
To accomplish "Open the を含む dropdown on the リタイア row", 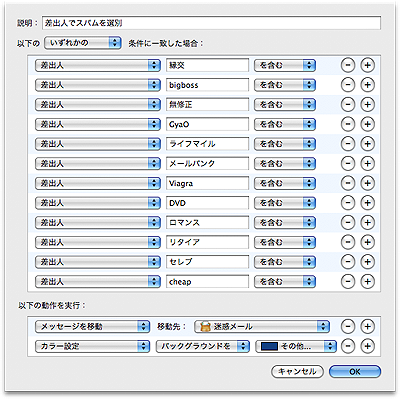I will 285,242.
